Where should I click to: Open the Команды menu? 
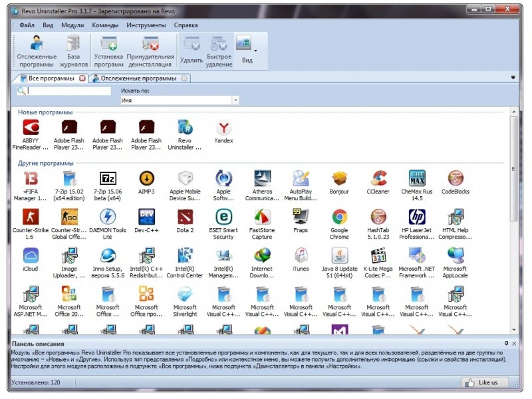pos(105,25)
